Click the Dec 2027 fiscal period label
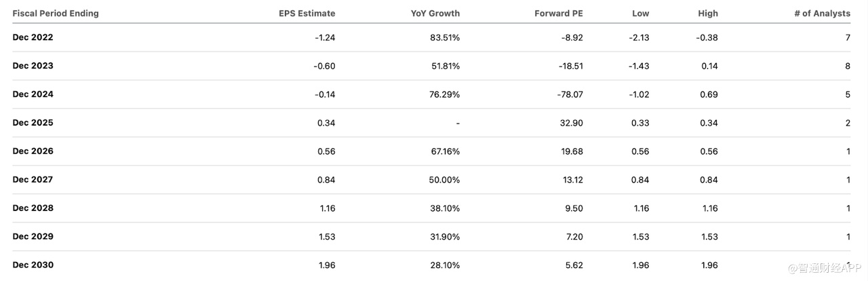The image size is (868, 281). click(33, 180)
